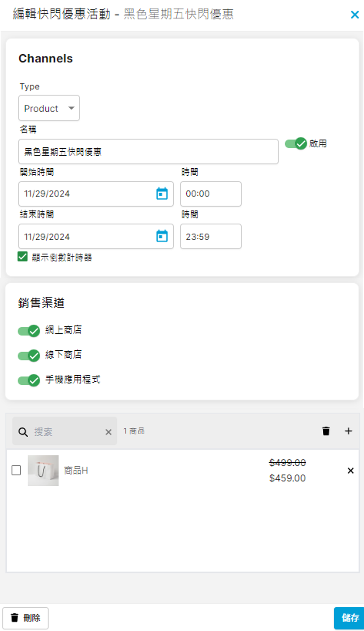Close the edit flash sale dialog

pyautogui.click(x=355, y=14)
